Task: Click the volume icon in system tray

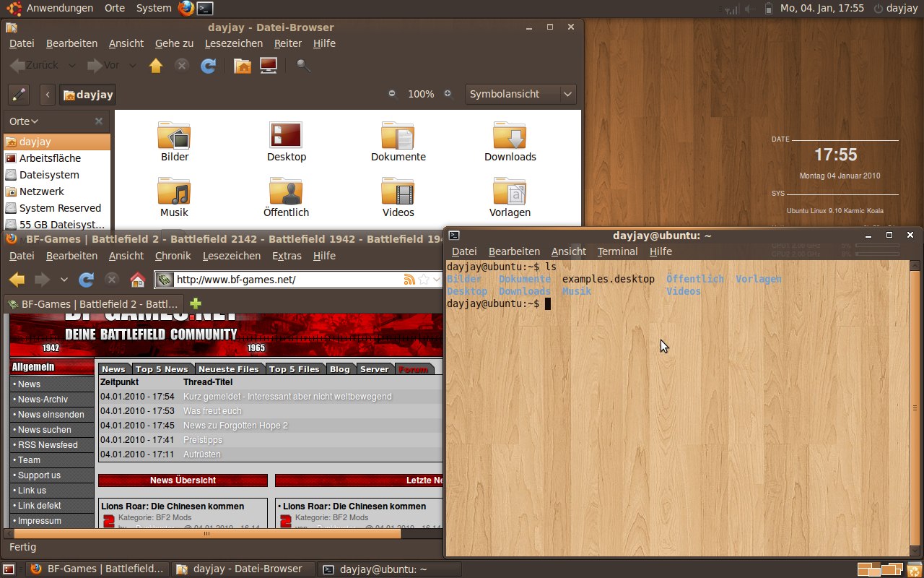Action: pyautogui.click(x=751, y=9)
